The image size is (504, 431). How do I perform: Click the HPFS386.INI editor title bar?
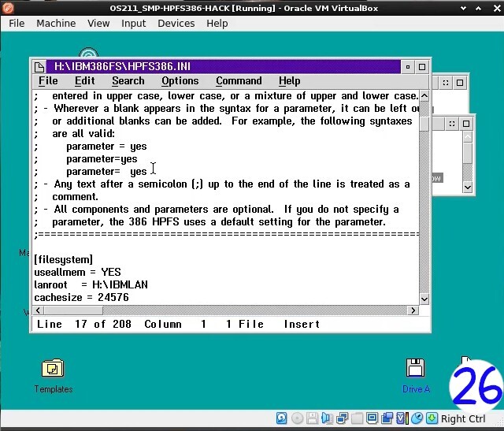(x=223, y=66)
